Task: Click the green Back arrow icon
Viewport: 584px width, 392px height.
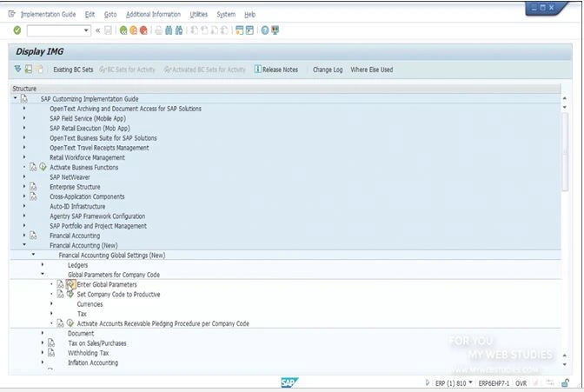Action: 123,30
